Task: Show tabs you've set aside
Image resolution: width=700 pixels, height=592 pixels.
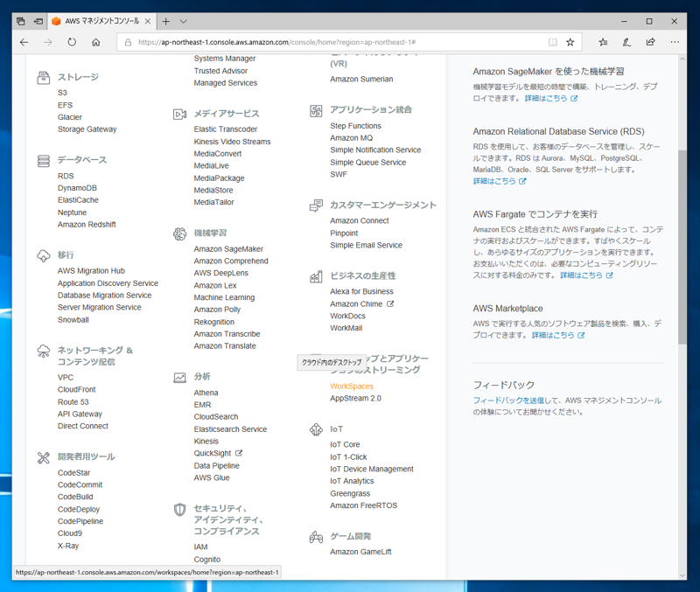Action: point(20,21)
